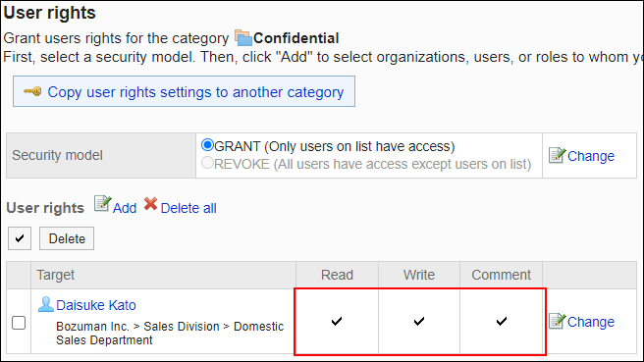Click the Write checkmark for Daisuke Kato
The image size is (644, 362).
[419, 321]
